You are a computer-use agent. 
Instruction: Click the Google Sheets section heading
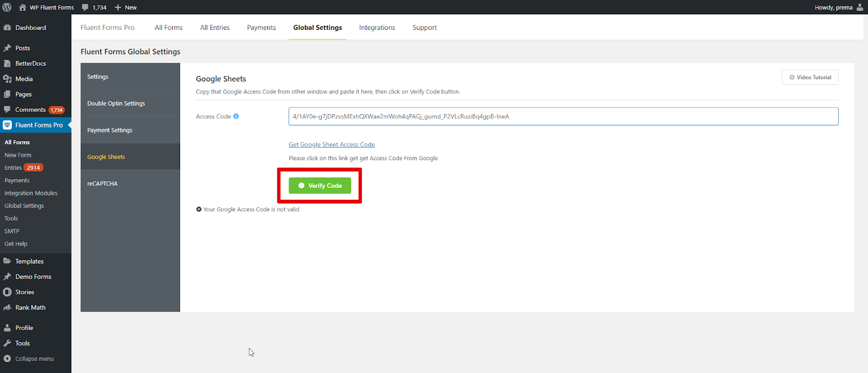coord(221,79)
